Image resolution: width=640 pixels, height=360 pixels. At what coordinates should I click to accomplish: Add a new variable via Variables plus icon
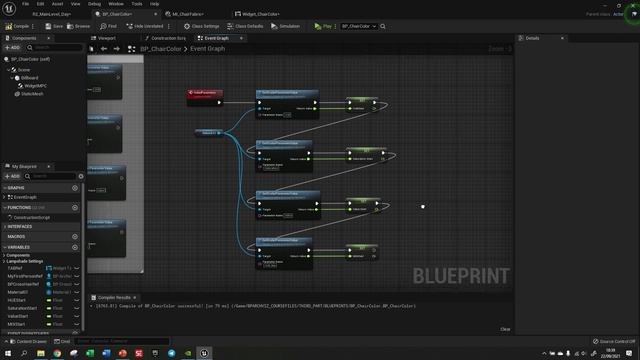click(x=75, y=247)
